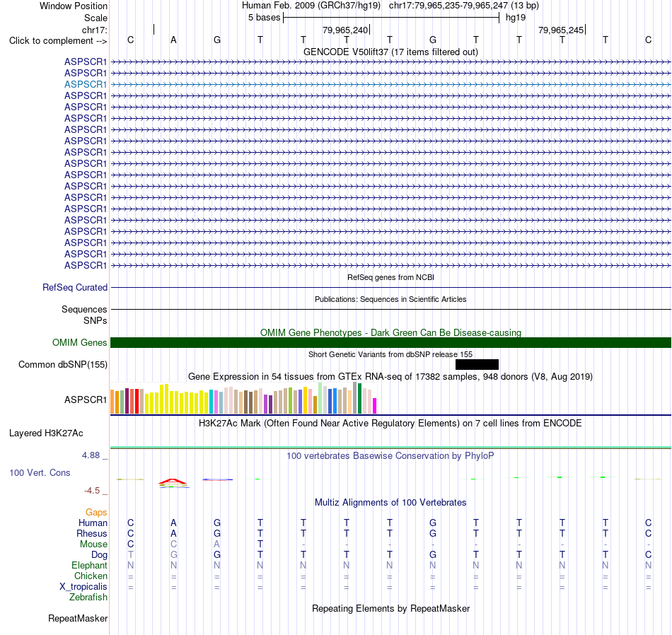Open the light-blue highlighted ASPSCR1 transcript label
Viewport: 672px width, 635px height.
point(86,84)
